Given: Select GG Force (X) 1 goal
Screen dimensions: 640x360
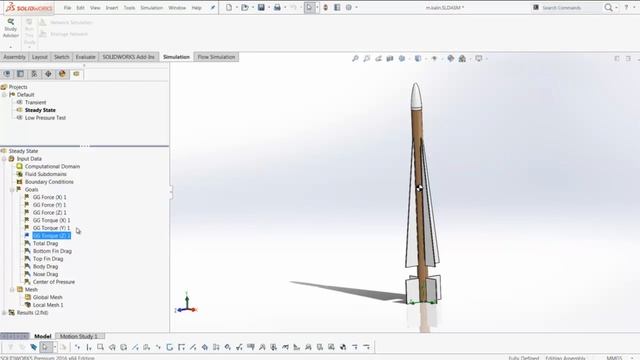Looking at the screenshot, I should pyautogui.click(x=49, y=197).
